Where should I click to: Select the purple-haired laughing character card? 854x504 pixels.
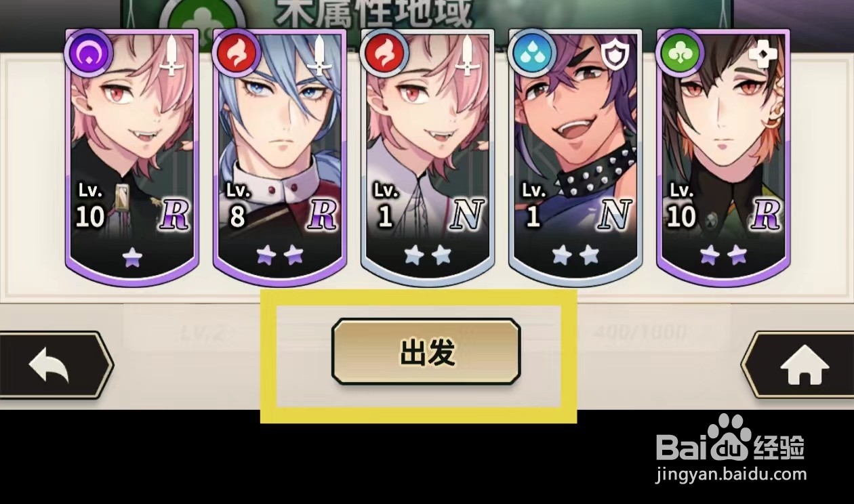tap(575, 157)
